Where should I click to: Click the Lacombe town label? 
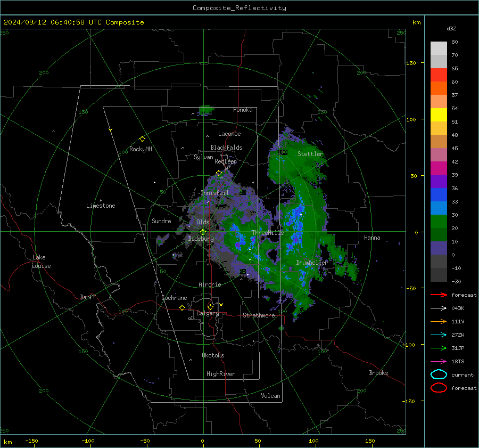click(x=229, y=134)
